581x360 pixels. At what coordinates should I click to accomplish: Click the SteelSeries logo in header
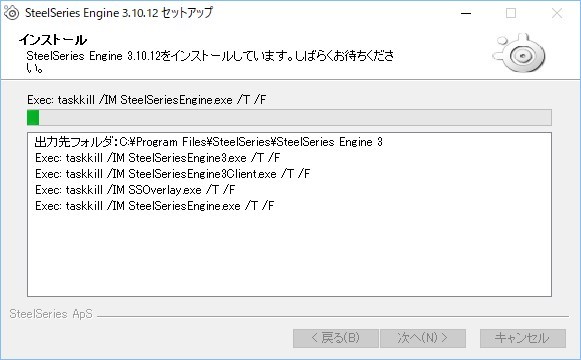pos(519,53)
